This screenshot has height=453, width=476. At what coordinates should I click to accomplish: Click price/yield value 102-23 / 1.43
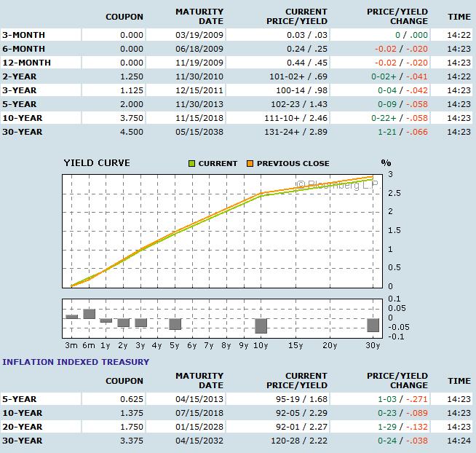pyautogui.click(x=299, y=104)
